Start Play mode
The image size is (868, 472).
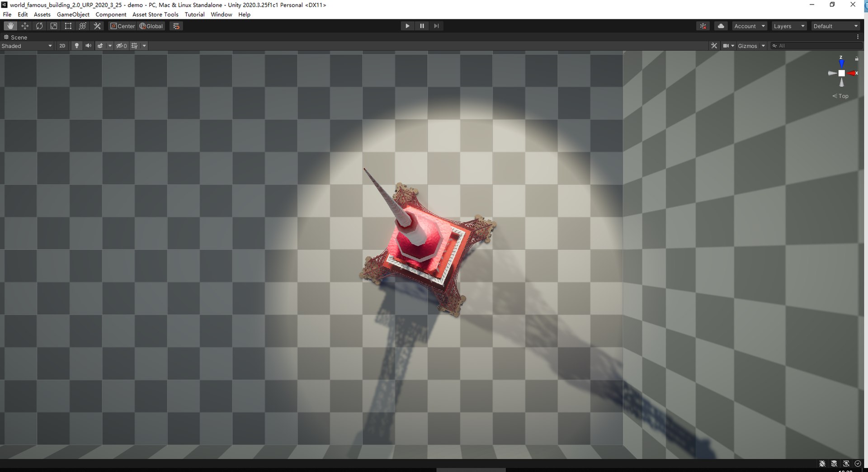pyautogui.click(x=407, y=26)
